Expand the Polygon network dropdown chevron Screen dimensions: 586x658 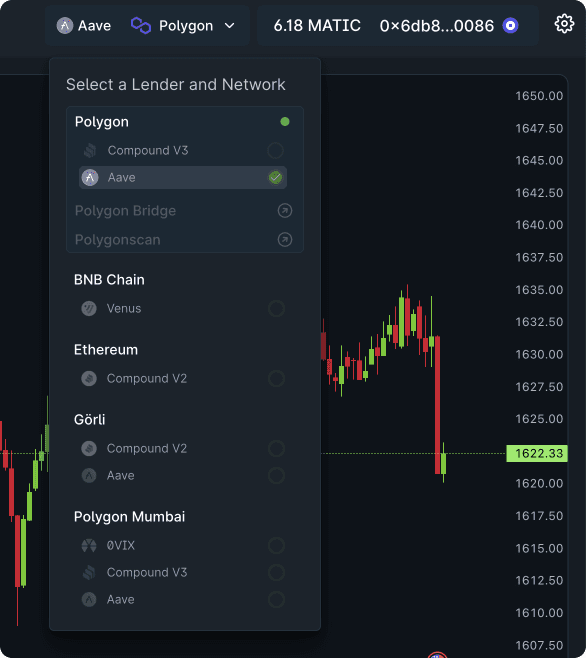[229, 26]
